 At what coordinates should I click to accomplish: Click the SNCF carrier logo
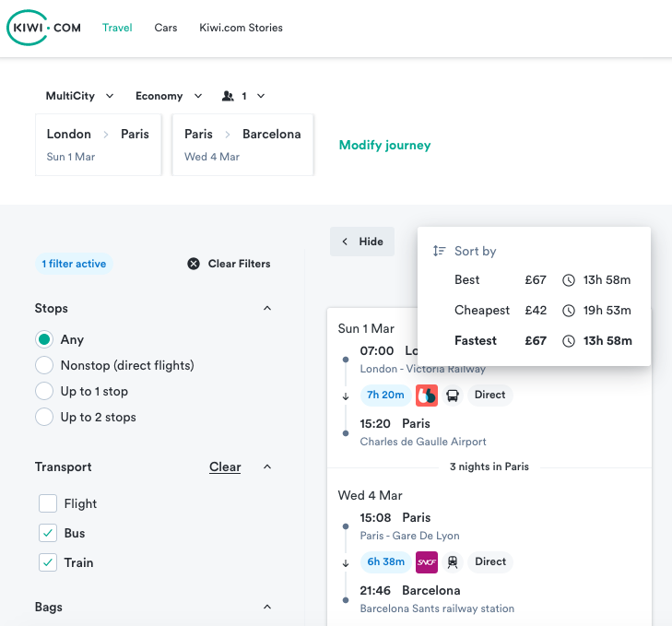click(427, 561)
